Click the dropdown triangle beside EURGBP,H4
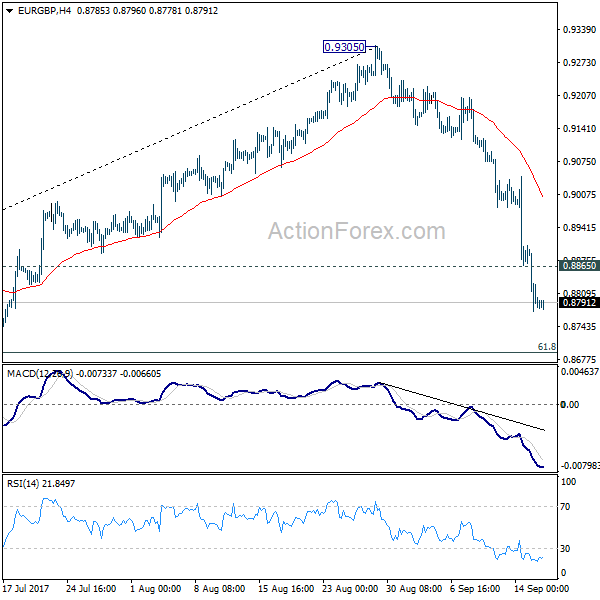Screen dimensions: 600x600 pyautogui.click(x=10, y=11)
